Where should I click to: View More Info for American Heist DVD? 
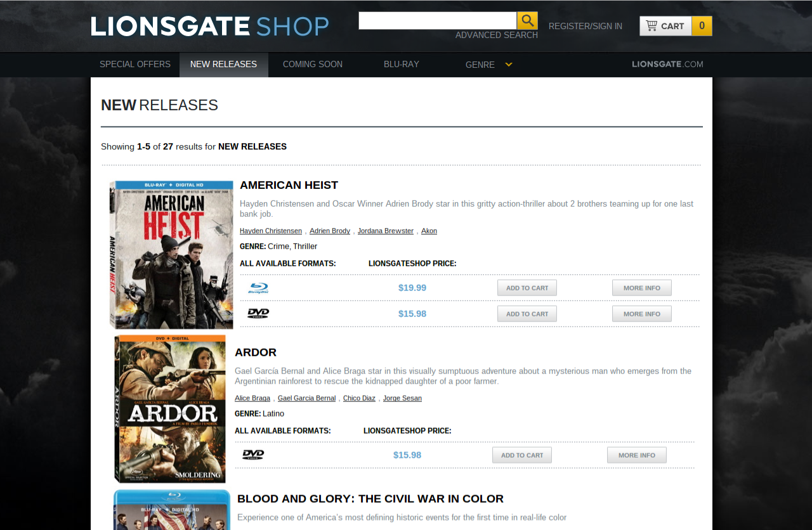(x=642, y=314)
